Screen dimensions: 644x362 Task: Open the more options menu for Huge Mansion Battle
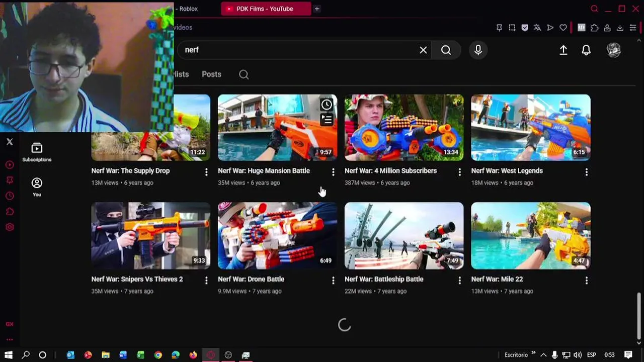pyautogui.click(x=333, y=172)
